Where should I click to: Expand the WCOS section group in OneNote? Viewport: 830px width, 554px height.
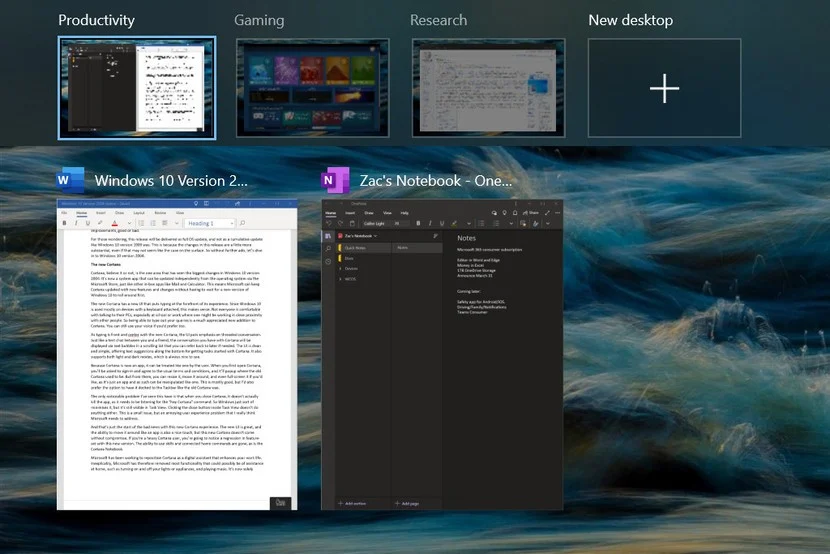[347, 279]
